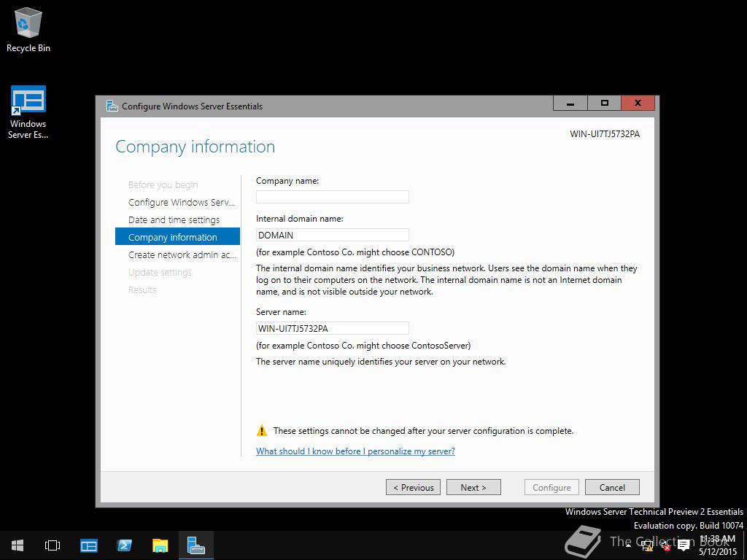747x560 pixels.
Task: Click the Company information heading
Action: click(196, 147)
